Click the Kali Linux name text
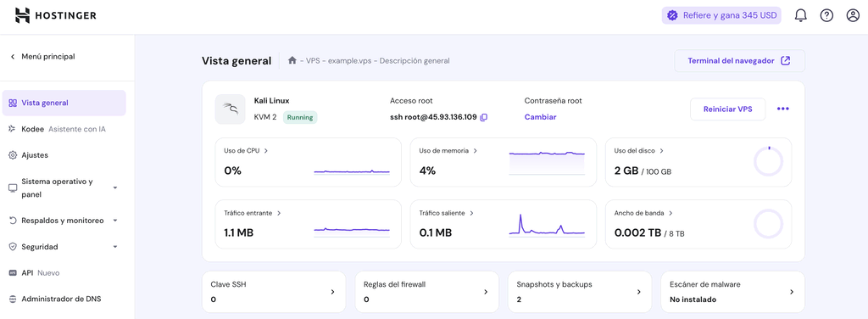The width and height of the screenshot is (868, 319). (271, 101)
